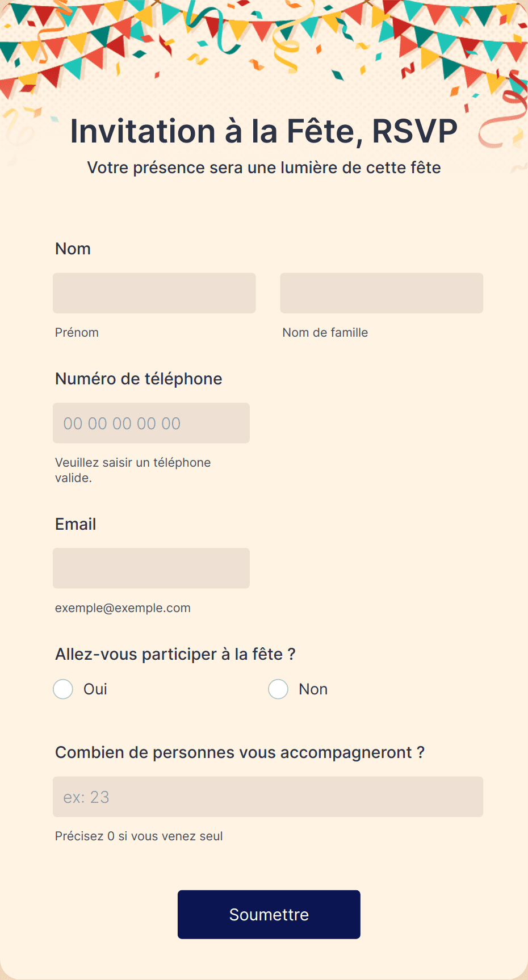This screenshot has height=980, width=528.
Task: Click the "Allez-vous participer à la fête ?" question
Action: 175,654
